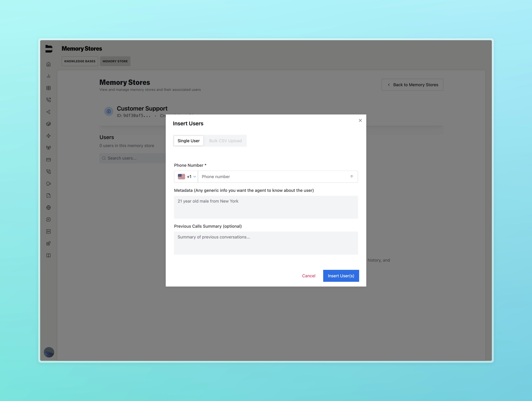
Task: Click the outgoing phone call sidebar icon
Action: coord(49,100)
